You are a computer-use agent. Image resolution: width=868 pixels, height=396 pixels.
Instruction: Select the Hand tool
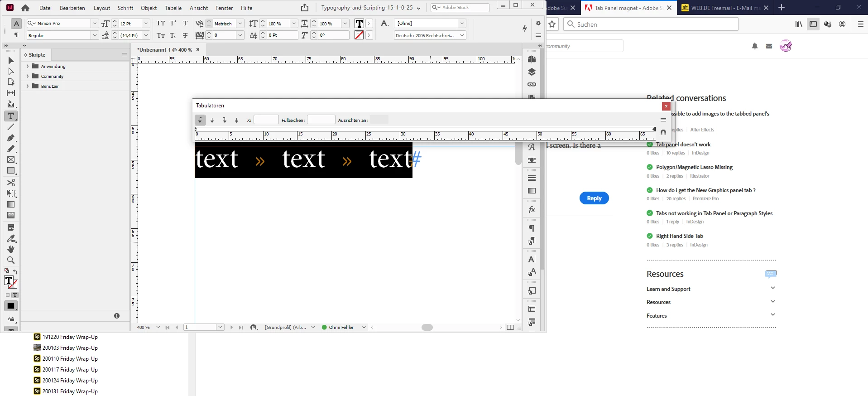point(11,249)
